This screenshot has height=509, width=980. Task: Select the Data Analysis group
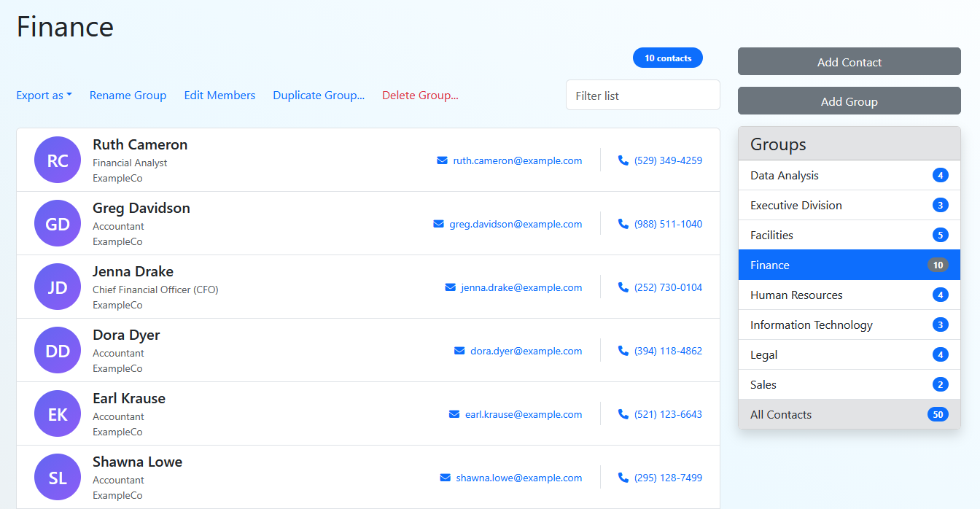849,175
